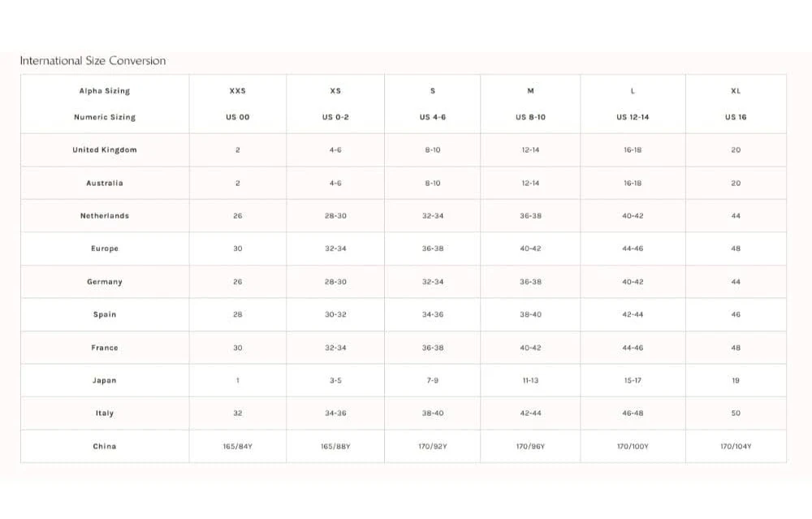This screenshot has width=812, height=519.
Task: Click the Japan size 7-9 cell
Action: click(433, 380)
